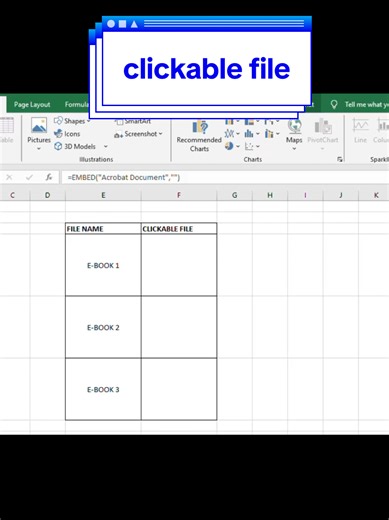Cancel the formula entry with the X
The width and height of the screenshot is (389, 520).
(9, 177)
